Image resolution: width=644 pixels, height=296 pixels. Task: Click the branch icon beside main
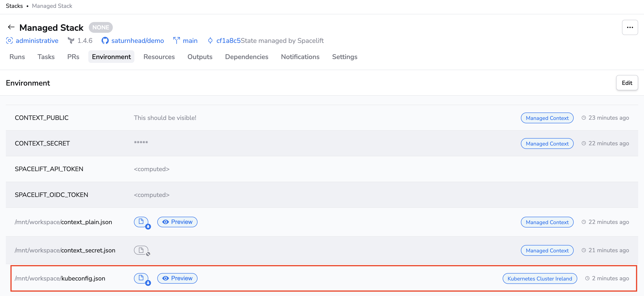pyautogui.click(x=176, y=41)
